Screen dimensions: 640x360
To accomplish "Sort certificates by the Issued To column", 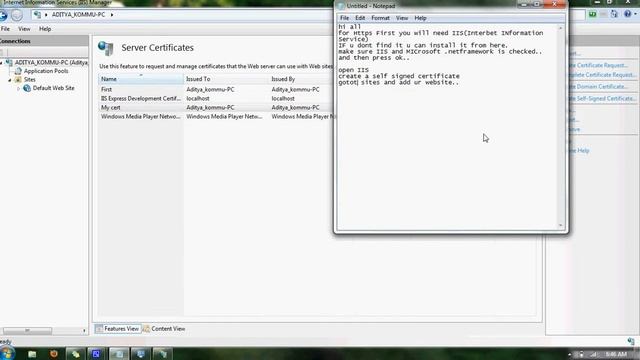I will pos(226,79).
